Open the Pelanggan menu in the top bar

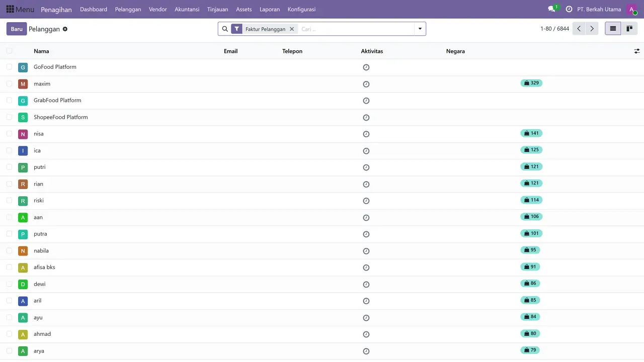click(x=128, y=9)
